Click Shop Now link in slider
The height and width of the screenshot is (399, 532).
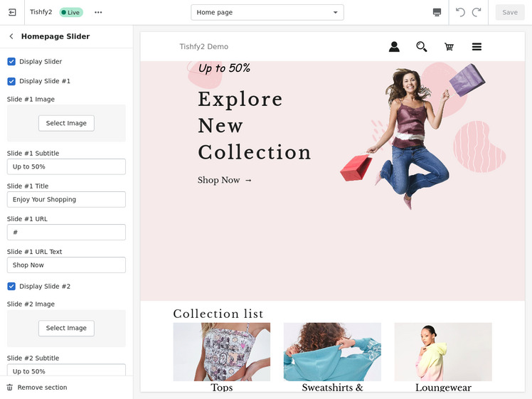click(x=225, y=180)
